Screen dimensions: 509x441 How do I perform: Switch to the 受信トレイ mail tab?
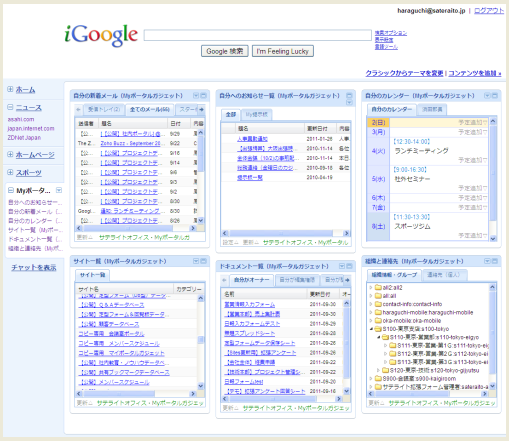click(x=104, y=109)
